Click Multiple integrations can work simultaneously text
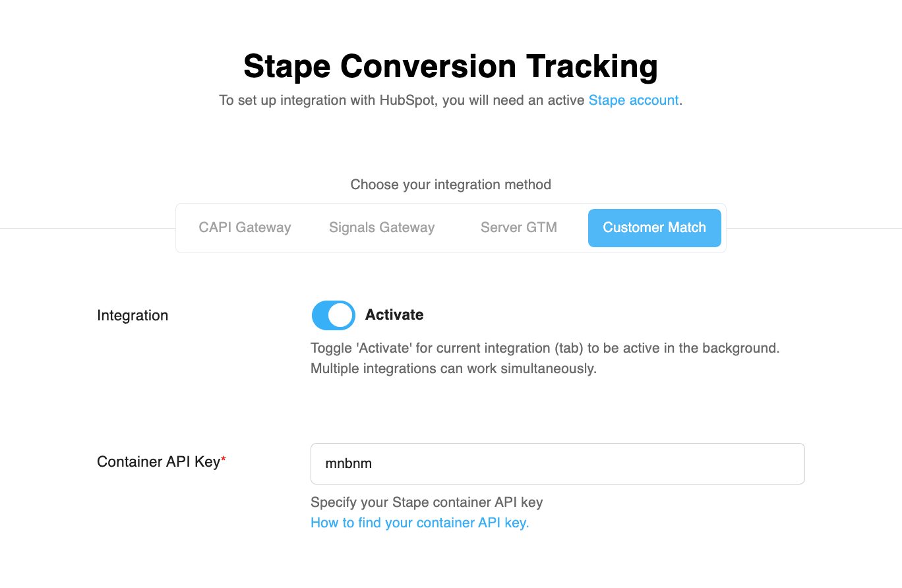Screen dimensions: 902x588 coord(453,368)
